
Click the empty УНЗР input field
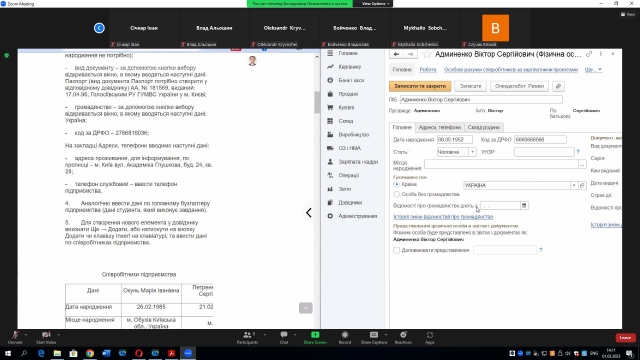(x=544, y=152)
